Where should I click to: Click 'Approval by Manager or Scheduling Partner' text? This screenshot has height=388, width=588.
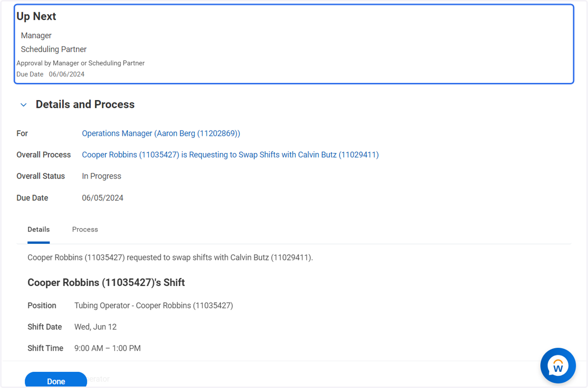pos(81,63)
